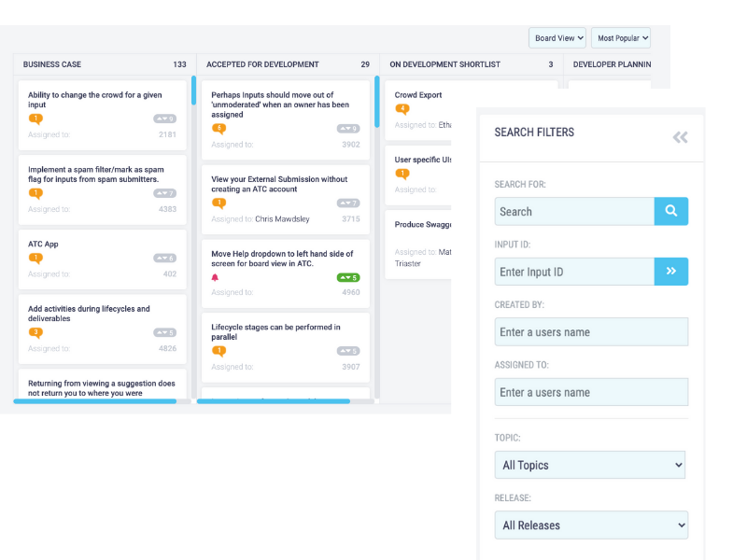Focus the Enter Input ID field

[574, 272]
